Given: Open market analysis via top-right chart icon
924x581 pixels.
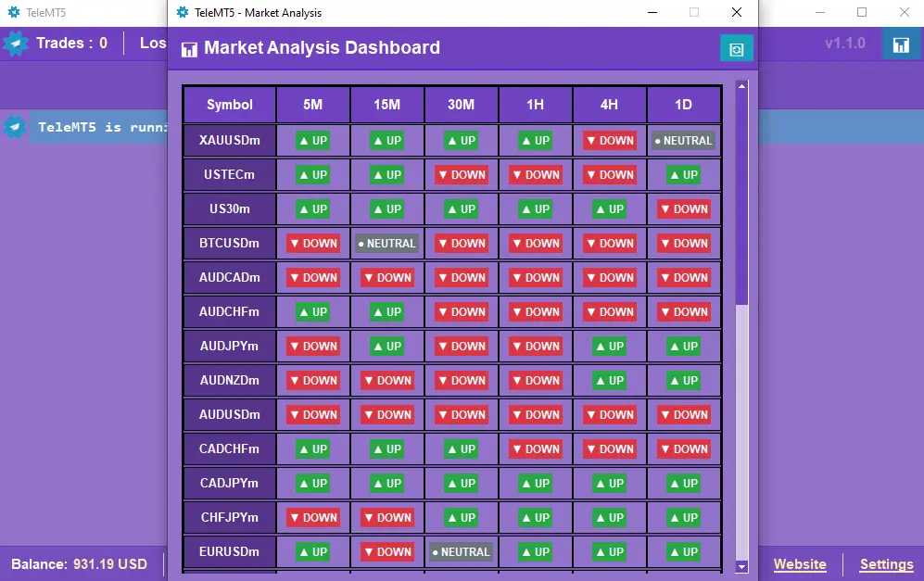Looking at the screenshot, I should coord(900,44).
